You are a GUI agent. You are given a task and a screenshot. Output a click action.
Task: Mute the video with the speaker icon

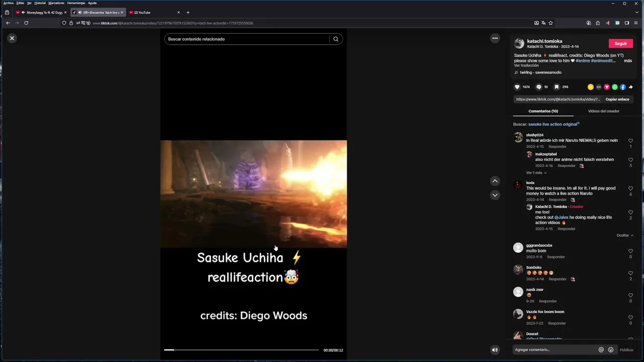click(495, 350)
